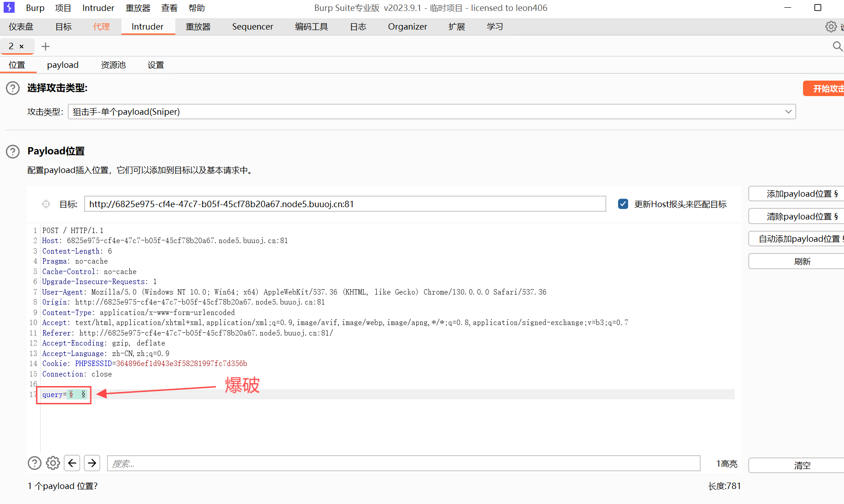The image size is (844, 504).
Task: Select the 资源池 sub-tab
Action: click(113, 65)
